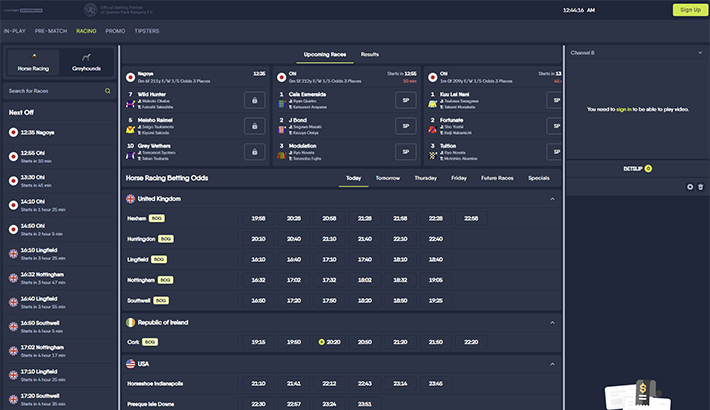The height and width of the screenshot is (410, 710).
Task: Click the search magnifier icon in Search for Races
Action: tap(108, 91)
